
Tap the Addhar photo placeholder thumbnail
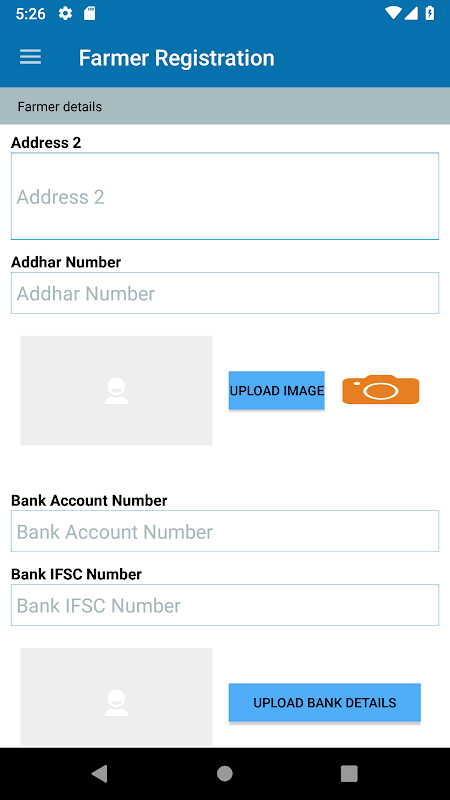116,390
